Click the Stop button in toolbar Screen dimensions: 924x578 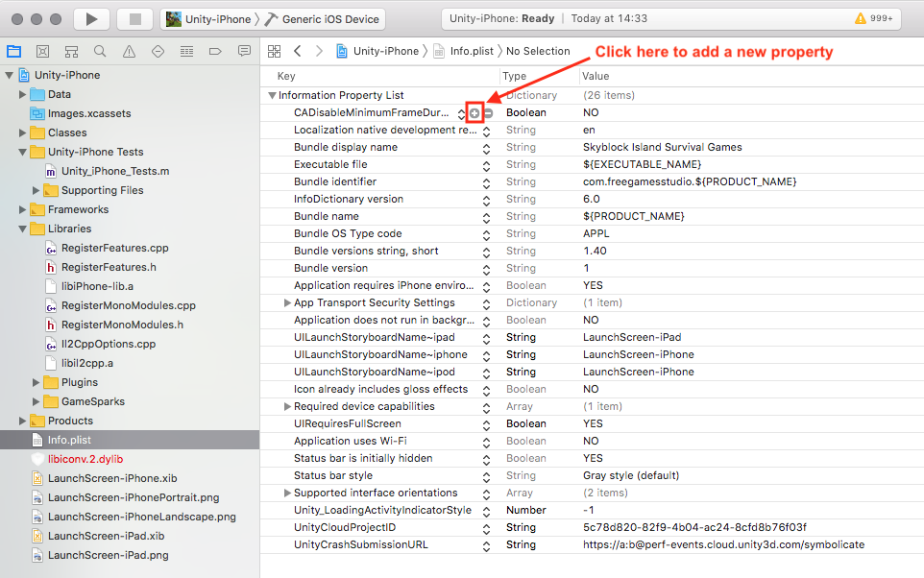[x=134, y=19]
